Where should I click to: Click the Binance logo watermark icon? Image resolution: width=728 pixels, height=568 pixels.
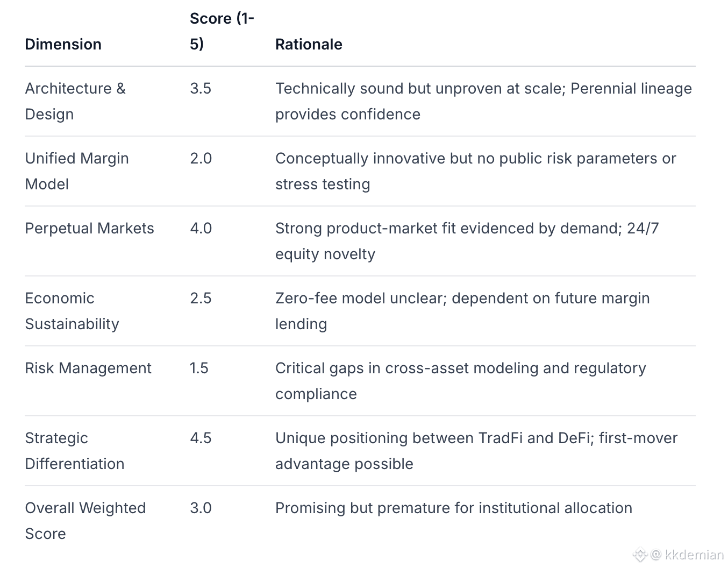coord(640,555)
